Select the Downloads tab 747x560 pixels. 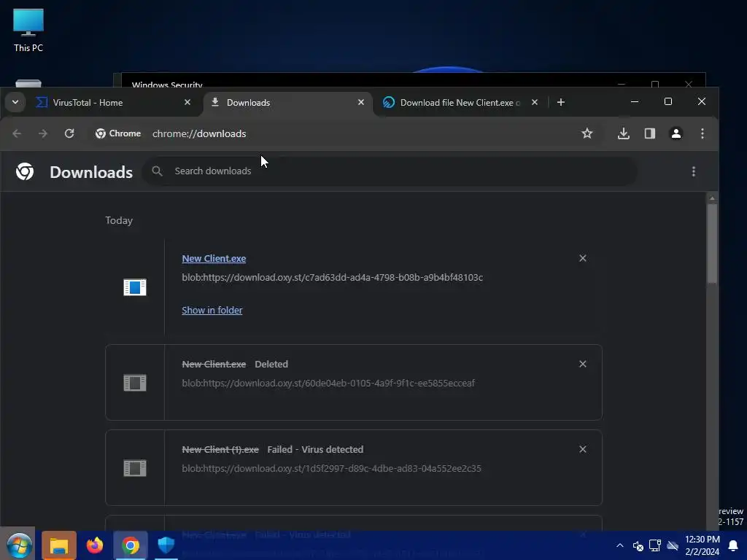[287, 102]
